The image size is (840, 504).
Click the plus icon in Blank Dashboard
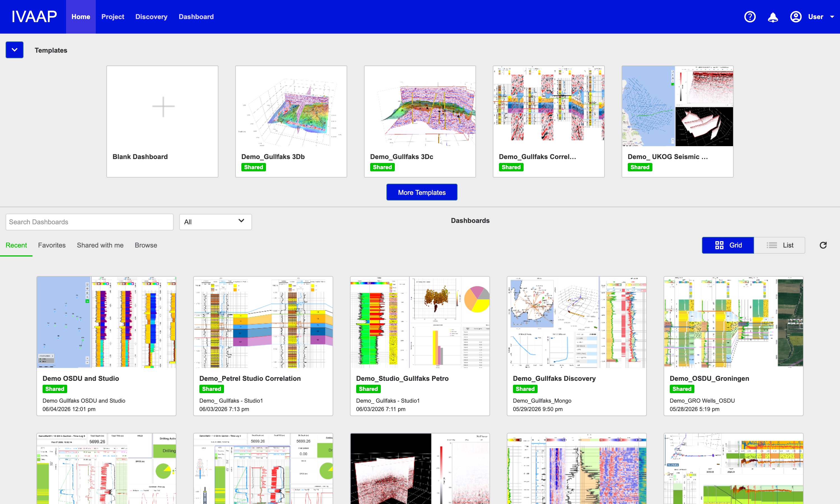(163, 106)
